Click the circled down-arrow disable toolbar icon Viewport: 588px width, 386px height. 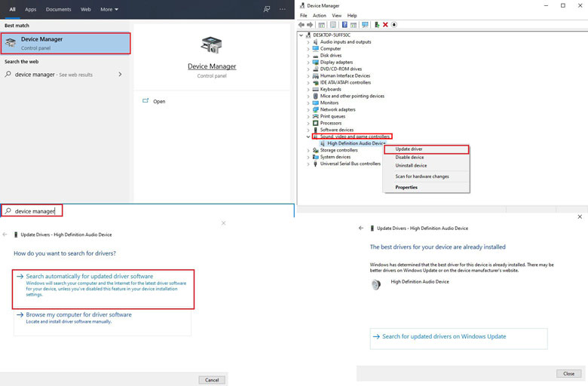pyautogui.click(x=394, y=25)
